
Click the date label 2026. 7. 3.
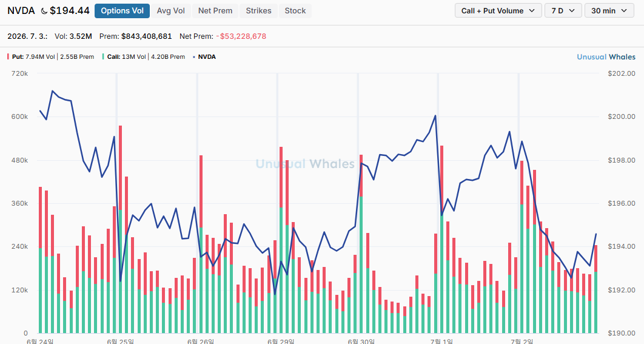[27, 36]
